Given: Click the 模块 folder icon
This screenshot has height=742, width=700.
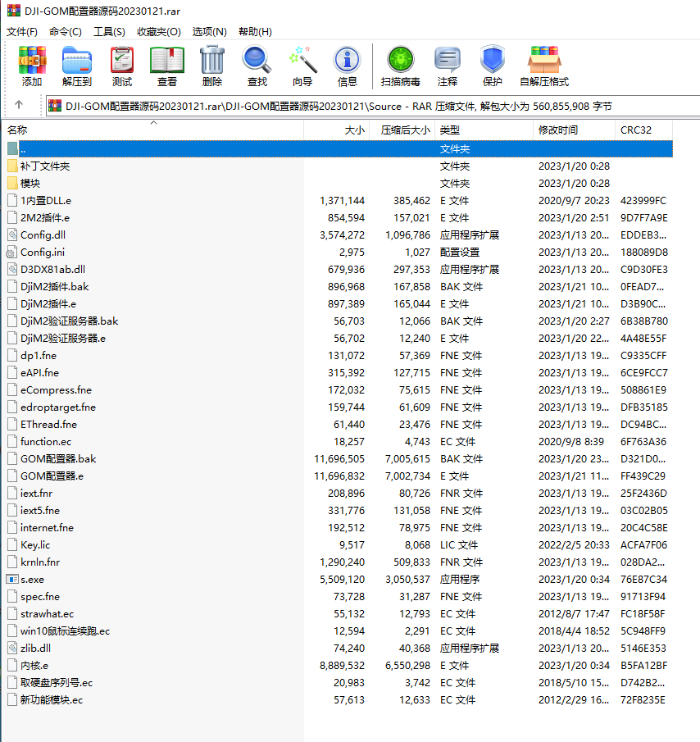Looking at the screenshot, I should click(13, 183).
